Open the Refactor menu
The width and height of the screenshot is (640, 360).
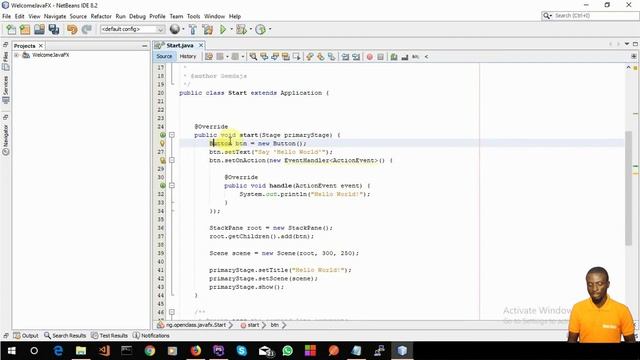point(101,16)
